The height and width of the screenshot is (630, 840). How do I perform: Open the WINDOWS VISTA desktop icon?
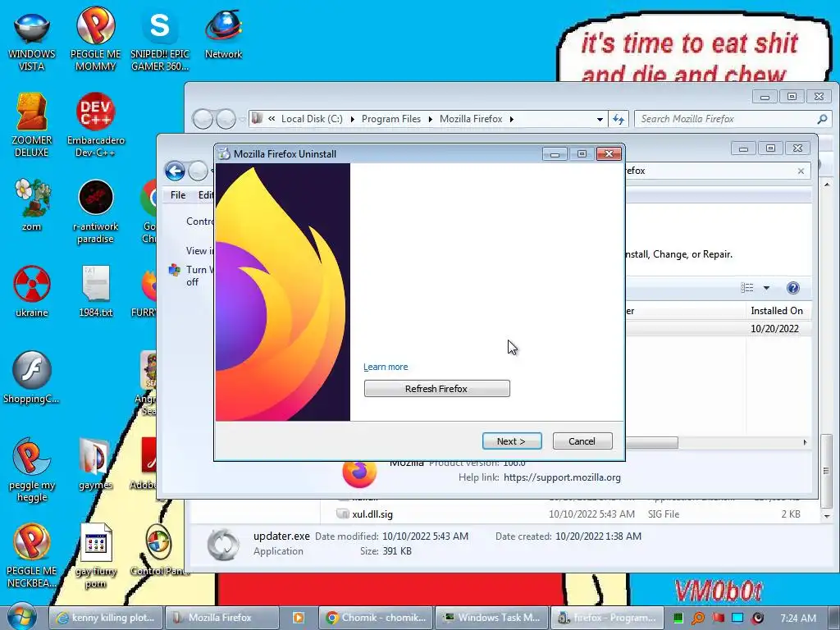coord(31,42)
